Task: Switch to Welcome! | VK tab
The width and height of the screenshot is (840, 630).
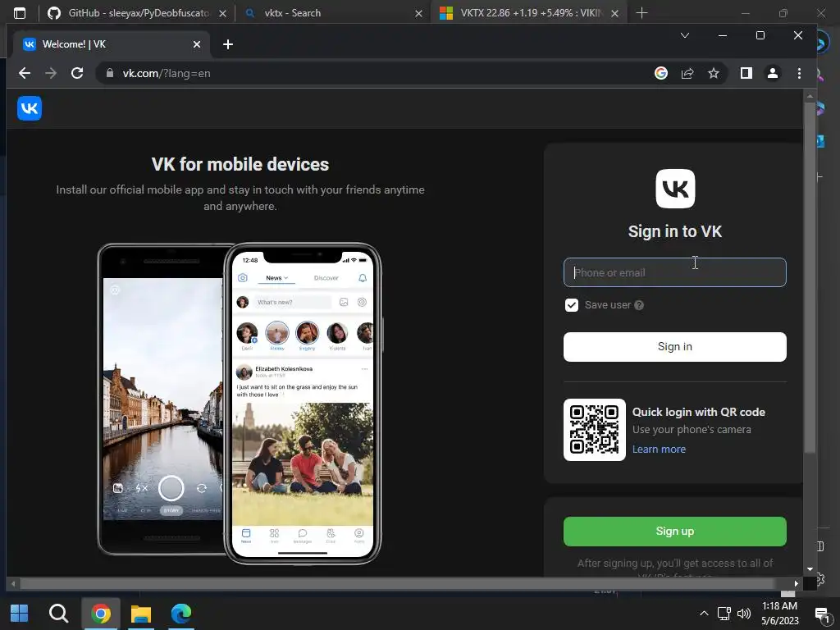Action: [x=112, y=44]
